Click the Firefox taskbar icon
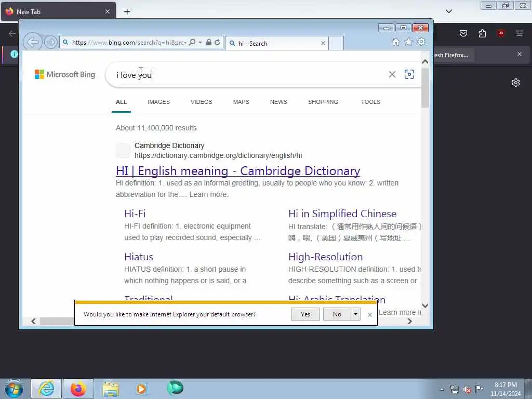 [78, 389]
